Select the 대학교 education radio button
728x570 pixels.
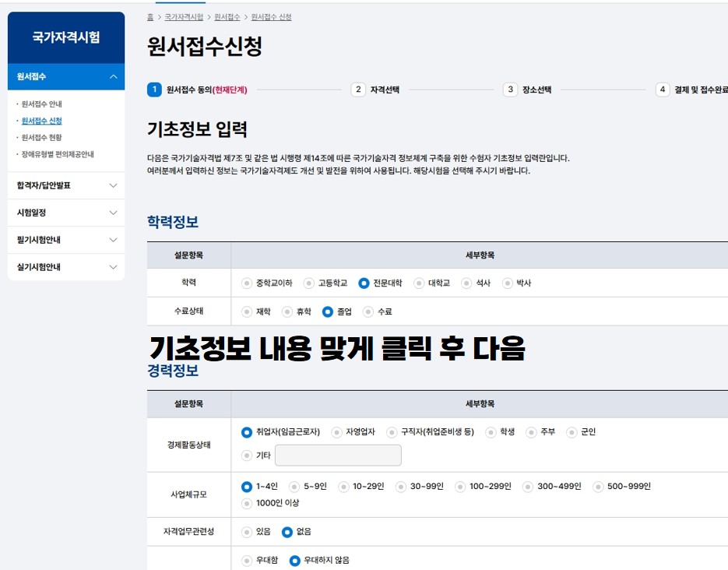pos(419,283)
